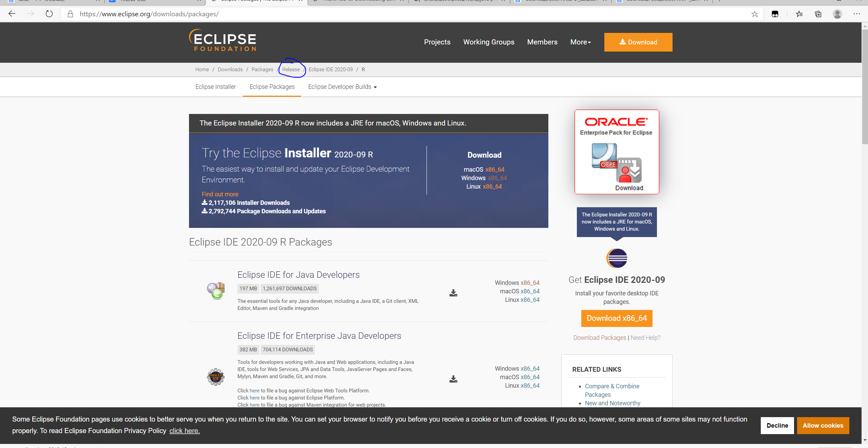This screenshot has height=448, width=868.
Task: Open the Working Groups menu item
Action: [489, 42]
